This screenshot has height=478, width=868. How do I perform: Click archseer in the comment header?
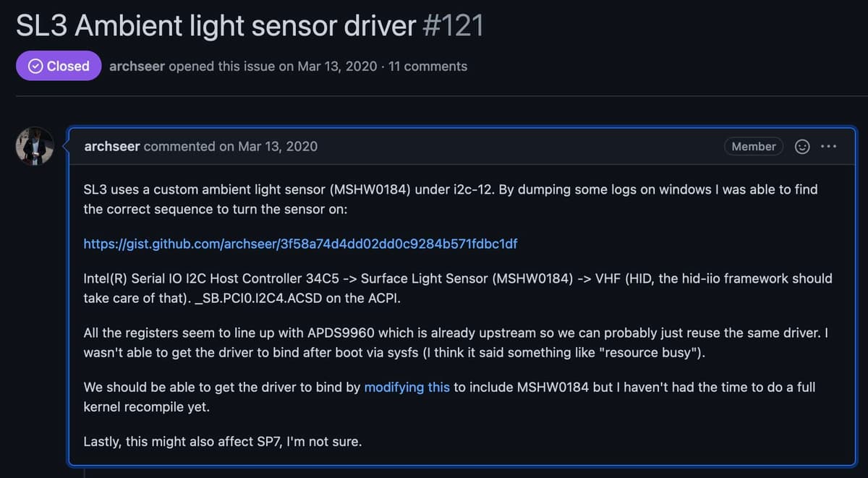pyautogui.click(x=111, y=146)
